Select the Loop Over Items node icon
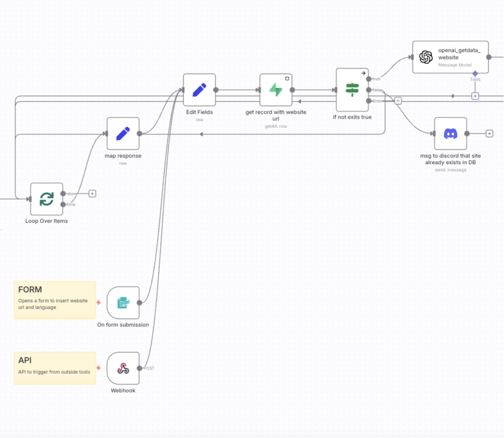The width and height of the screenshot is (504, 438). point(47,199)
